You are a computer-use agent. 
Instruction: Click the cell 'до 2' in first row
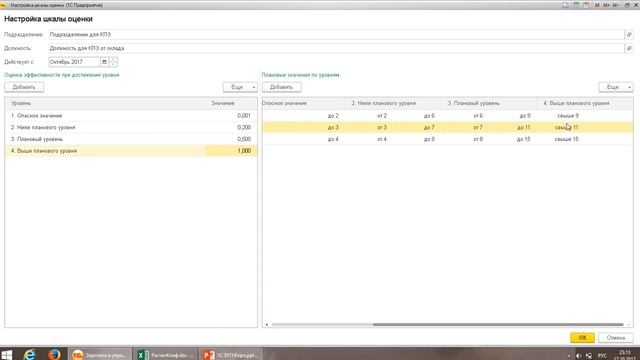[333, 116]
